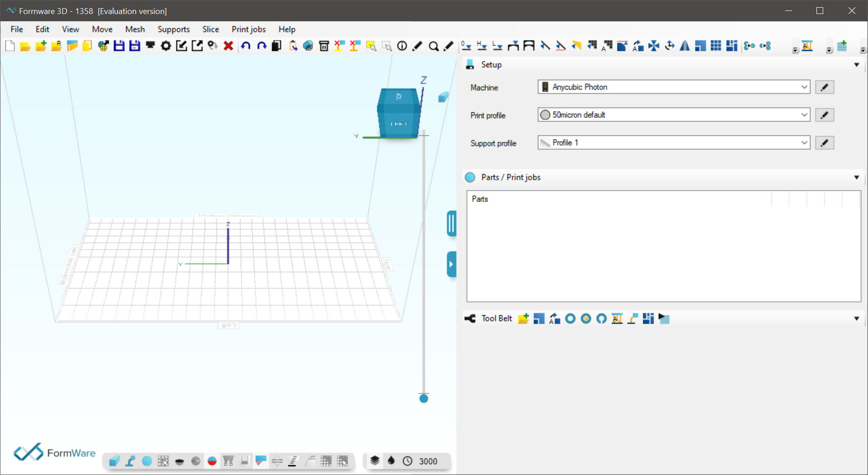Image resolution: width=868 pixels, height=475 pixels.
Task: Open the Slice menu
Action: 210,29
